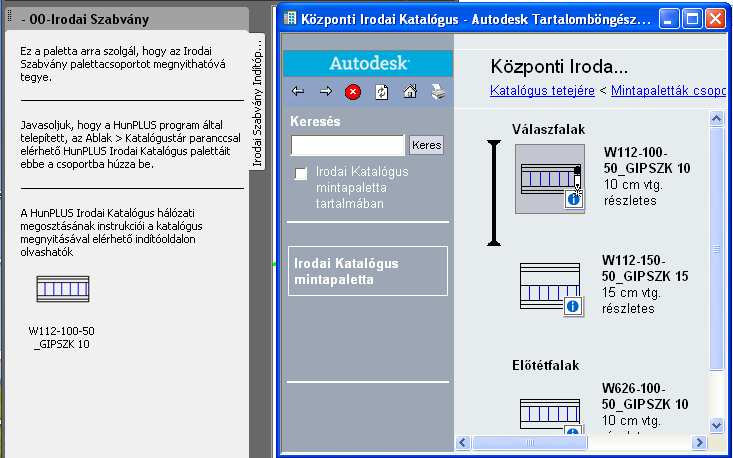Click W112-100-50_GIPSZK 10 catalog item name
Viewport: 733px width, 458px height.
tap(647, 160)
